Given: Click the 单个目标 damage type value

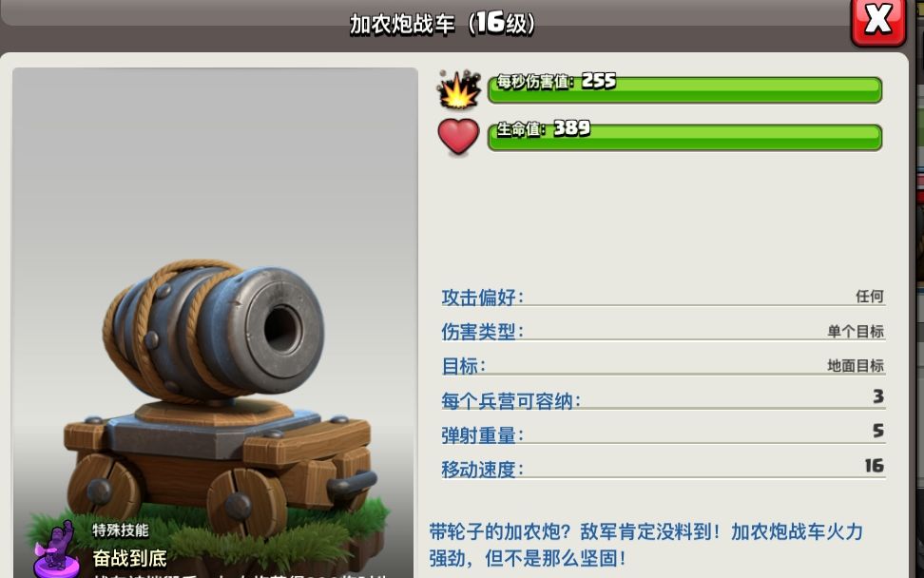Looking at the screenshot, I should click(x=856, y=331).
